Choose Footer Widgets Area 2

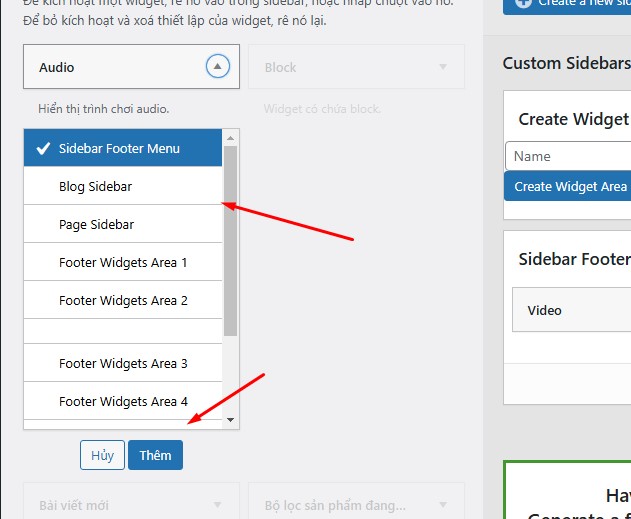pos(123,300)
